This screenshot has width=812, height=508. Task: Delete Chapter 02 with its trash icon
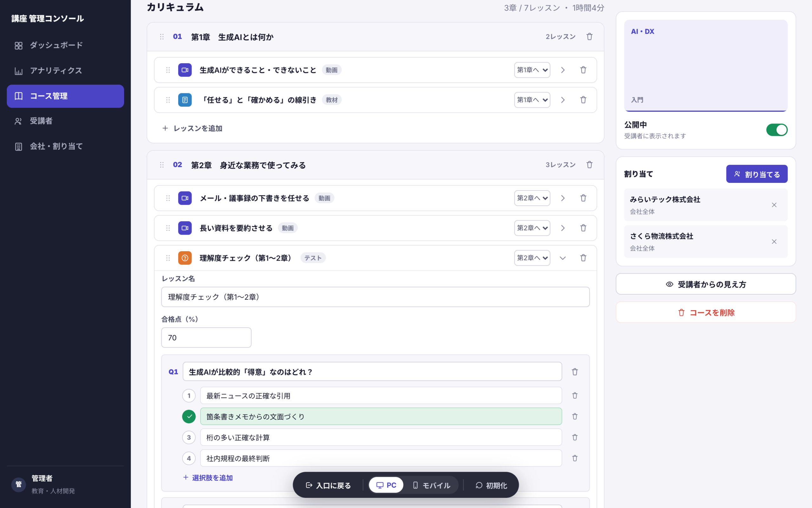589,165
